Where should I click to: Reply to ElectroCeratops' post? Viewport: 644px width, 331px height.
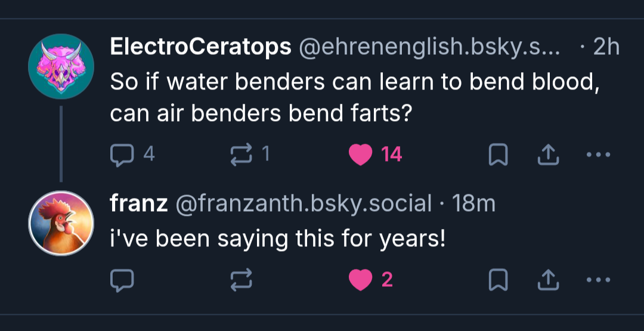tap(122, 155)
